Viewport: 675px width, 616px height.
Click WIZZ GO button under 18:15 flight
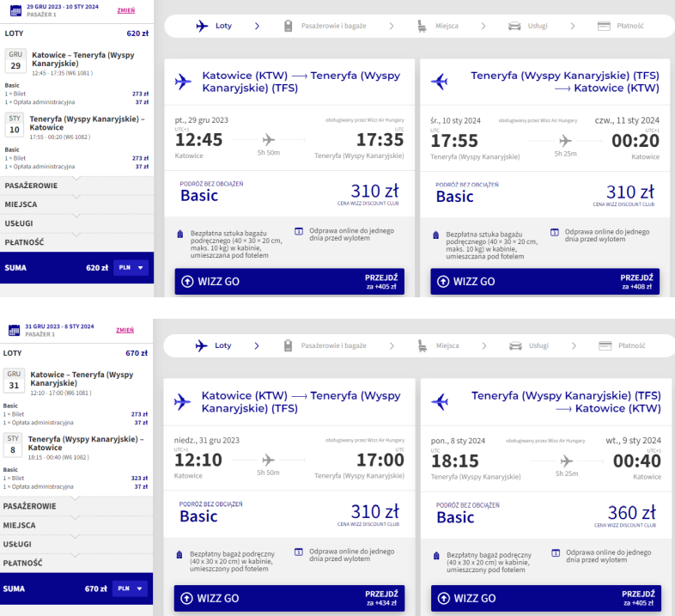click(x=546, y=598)
